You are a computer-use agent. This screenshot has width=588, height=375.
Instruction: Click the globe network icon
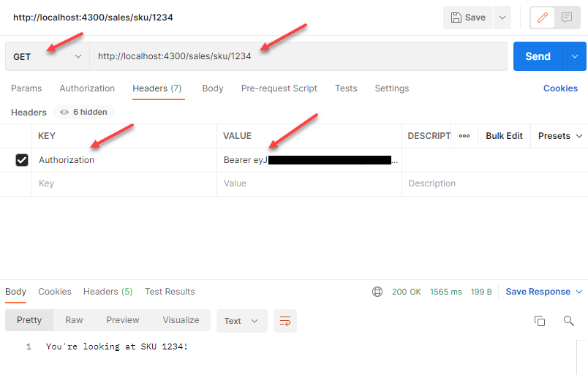377,292
